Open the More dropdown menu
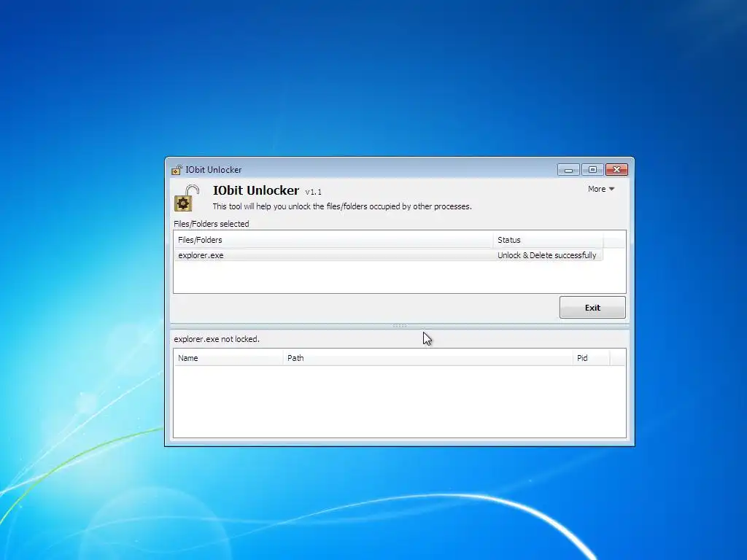Viewport: 747px width, 560px height. 601,189
